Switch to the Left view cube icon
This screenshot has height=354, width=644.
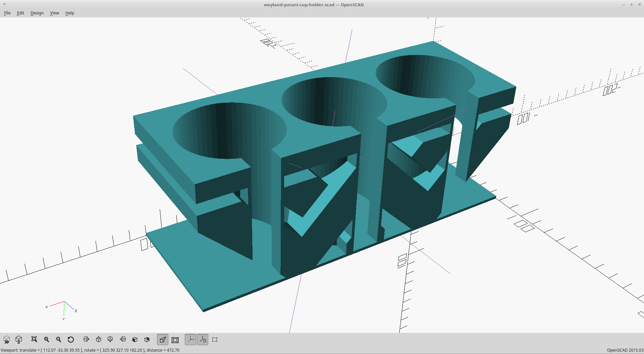(123, 340)
